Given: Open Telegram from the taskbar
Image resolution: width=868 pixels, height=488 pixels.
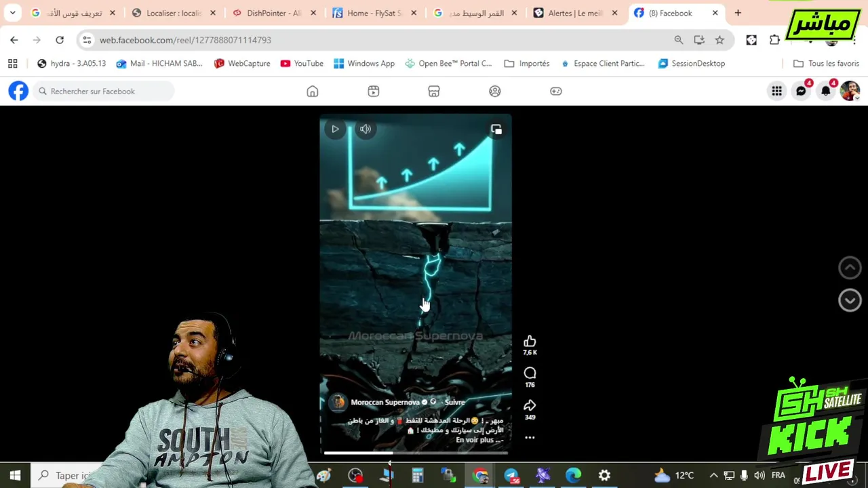Looking at the screenshot, I should pos(511,476).
